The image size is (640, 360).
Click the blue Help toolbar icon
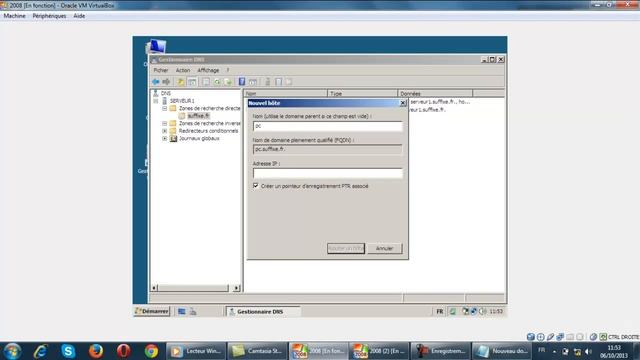(x=242, y=82)
